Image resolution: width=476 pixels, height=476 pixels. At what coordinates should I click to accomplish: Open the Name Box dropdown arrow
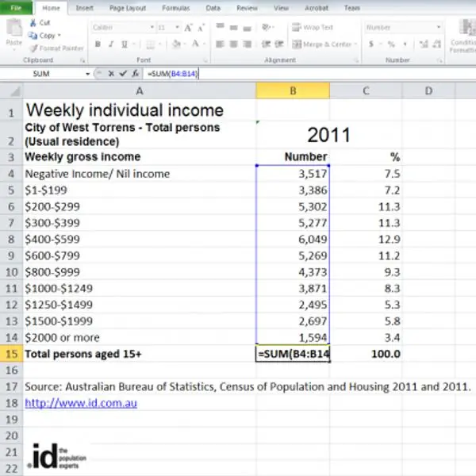87,74
